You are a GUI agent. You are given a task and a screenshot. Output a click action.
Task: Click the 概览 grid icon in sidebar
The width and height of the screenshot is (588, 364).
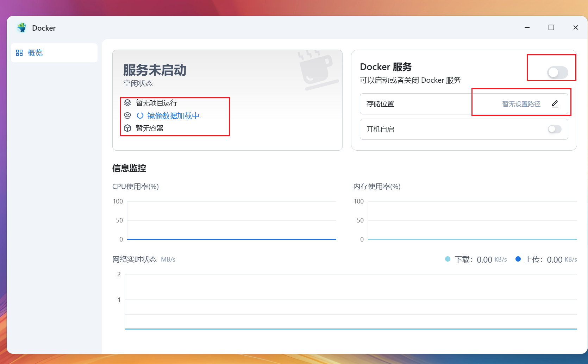19,53
